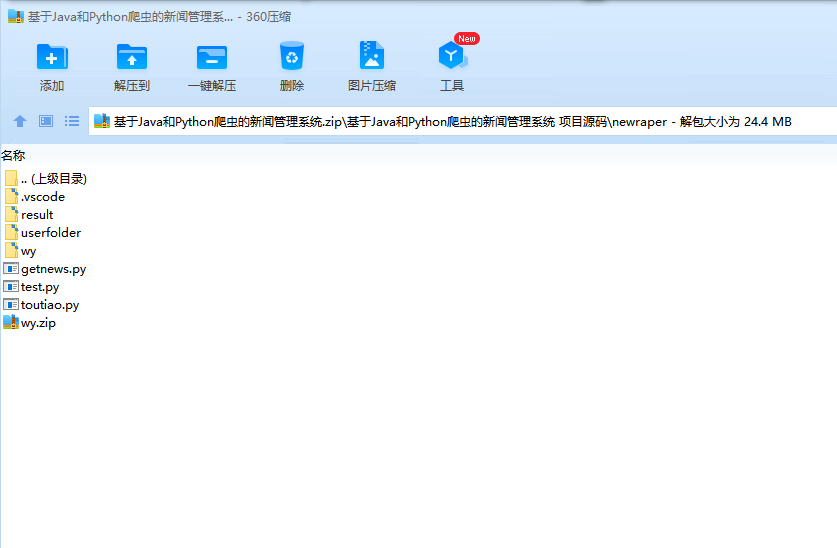The image size is (837, 548).
Task: Select the 'userfolder' name text
Action: [51, 233]
